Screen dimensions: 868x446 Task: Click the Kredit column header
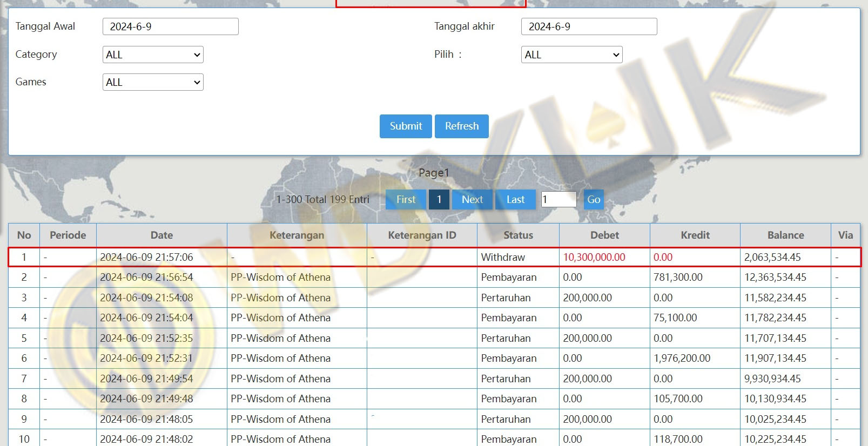695,235
